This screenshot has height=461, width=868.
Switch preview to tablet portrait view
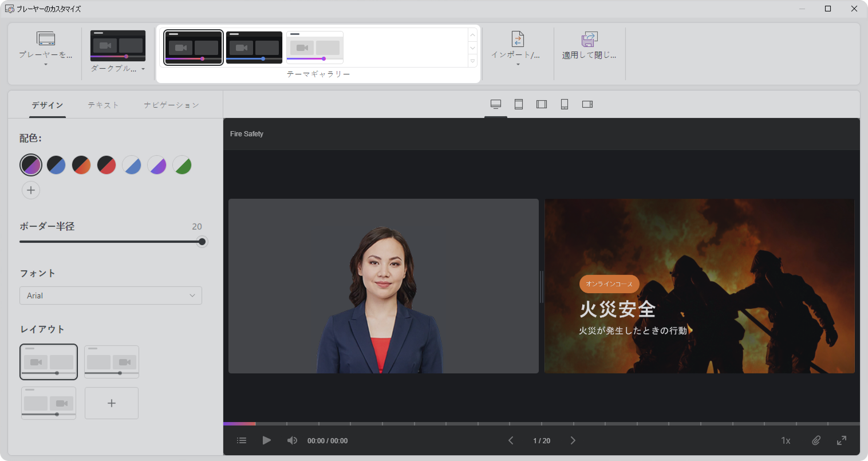[519, 104]
